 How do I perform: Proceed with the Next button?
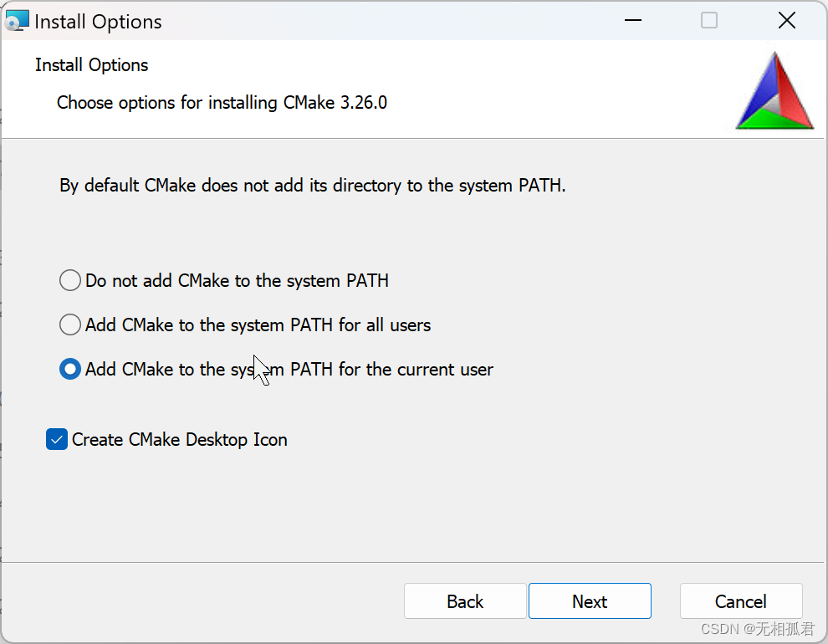(590, 601)
